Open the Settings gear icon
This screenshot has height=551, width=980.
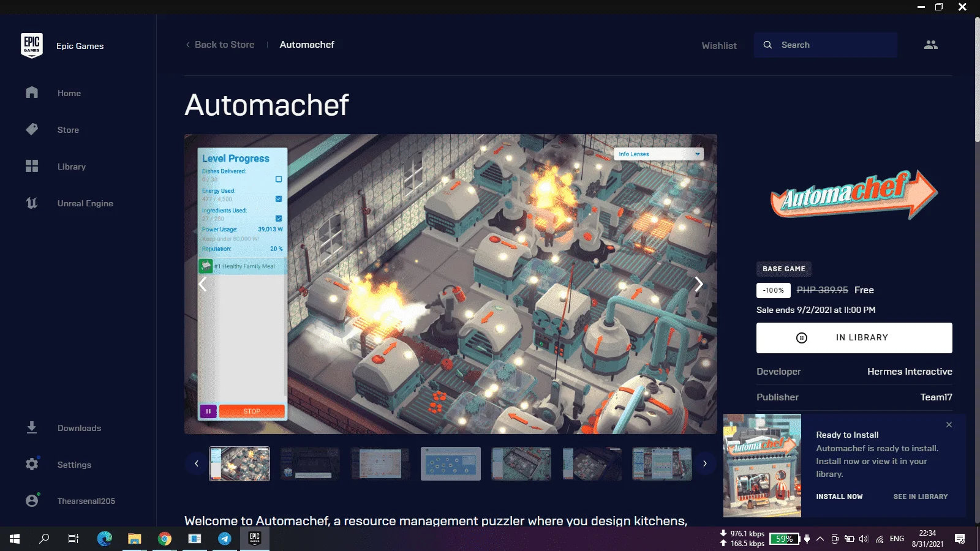pos(32,464)
